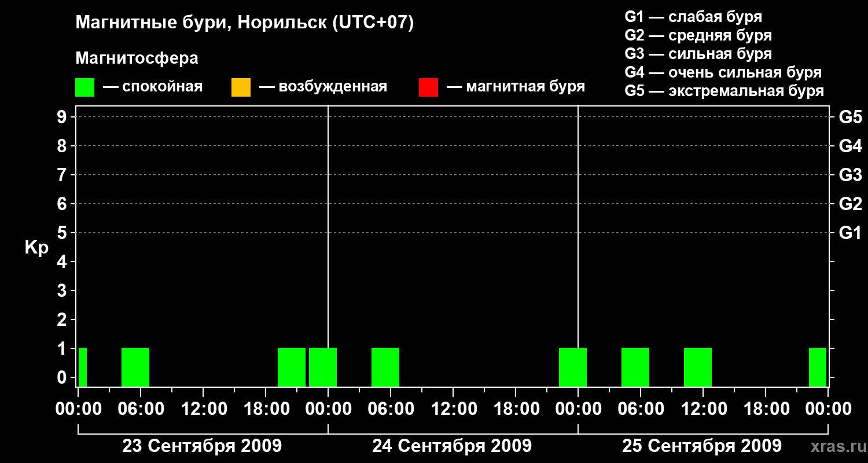This screenshot has height=463, width=868.
Task: Click the 'G1 — слабая буря' legend line
Action: [693, 17]
